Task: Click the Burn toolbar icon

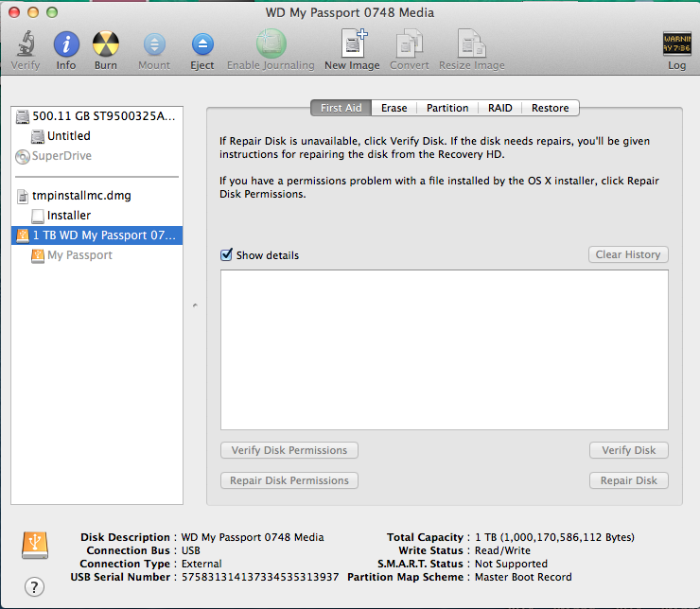Action: click(106, 44)
